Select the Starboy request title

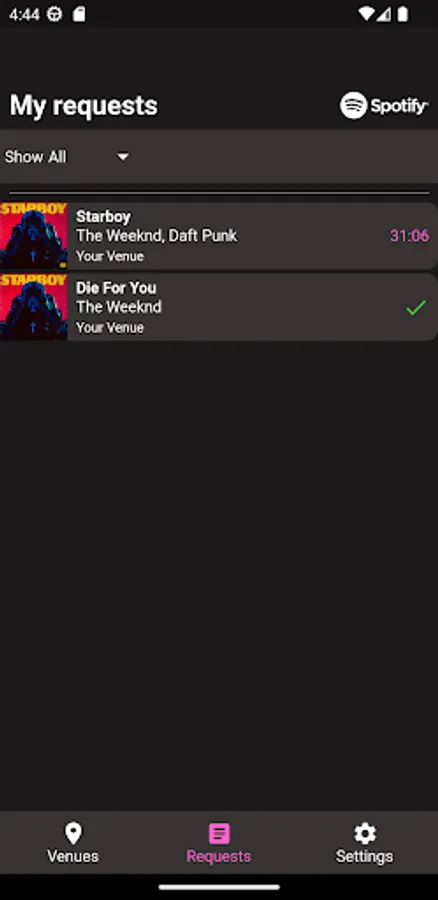click(103, 216)
